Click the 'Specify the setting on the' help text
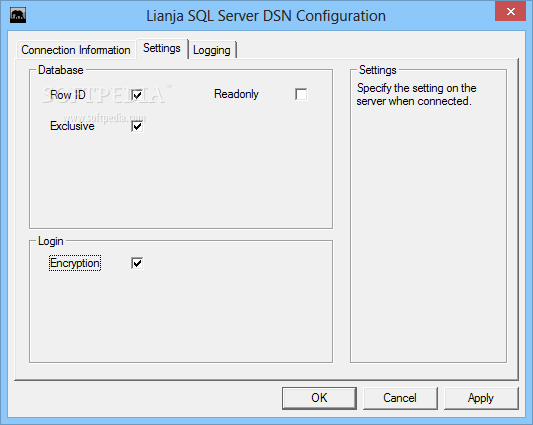 416,88
